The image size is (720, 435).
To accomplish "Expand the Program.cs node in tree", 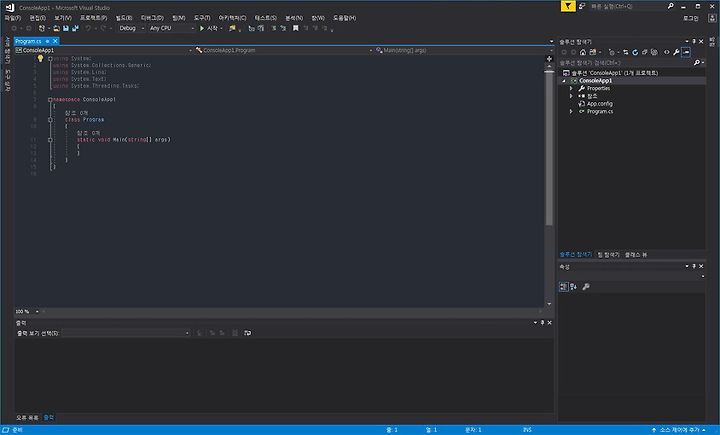I will [x=571, y=112].
